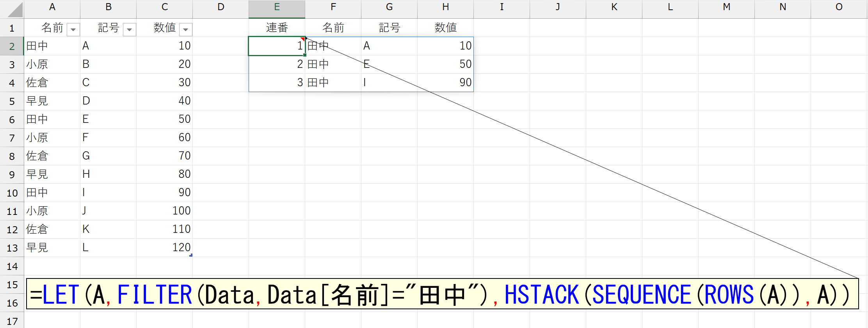Select cell B8 containing G
The image size is (868, 328).
point(108,156)
